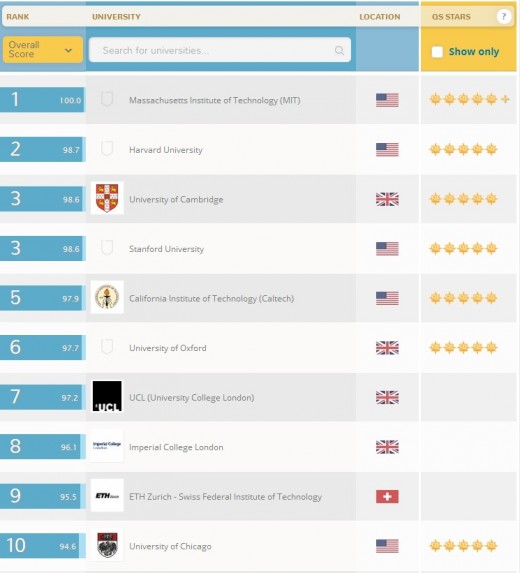
Task: Click the search magnifier icon
Action: pos(339,50)
